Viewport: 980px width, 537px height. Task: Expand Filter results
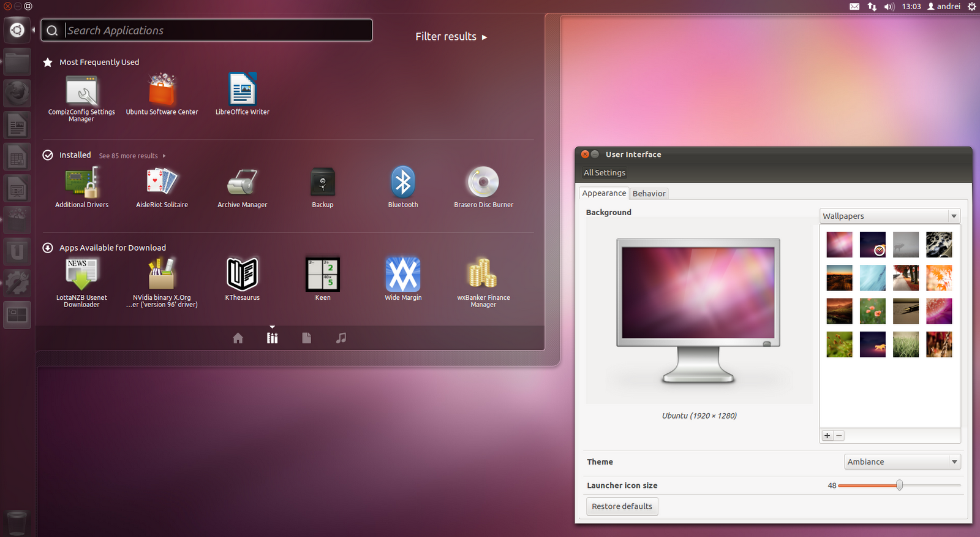(451, 37)
